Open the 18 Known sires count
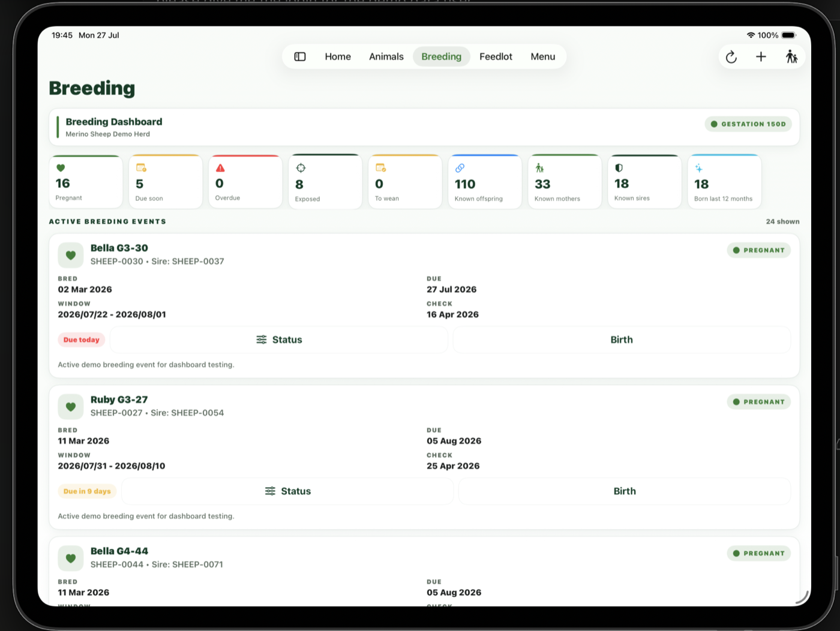Viewport: 840px width, 631px height. [x=622, y=184]
